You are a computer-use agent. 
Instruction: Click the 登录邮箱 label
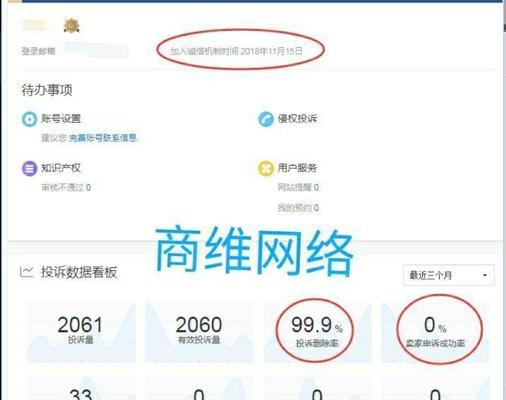tap(38, 51)
